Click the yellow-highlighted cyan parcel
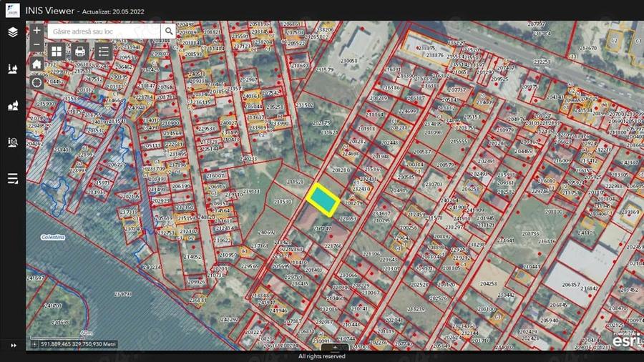 [x=323, y=200]
